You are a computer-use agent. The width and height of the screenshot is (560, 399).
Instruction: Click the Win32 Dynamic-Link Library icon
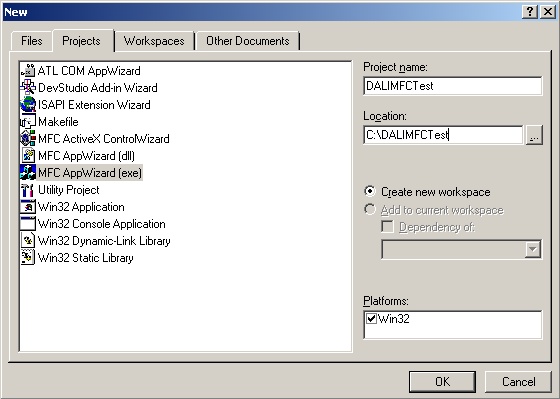coord(28,241)
